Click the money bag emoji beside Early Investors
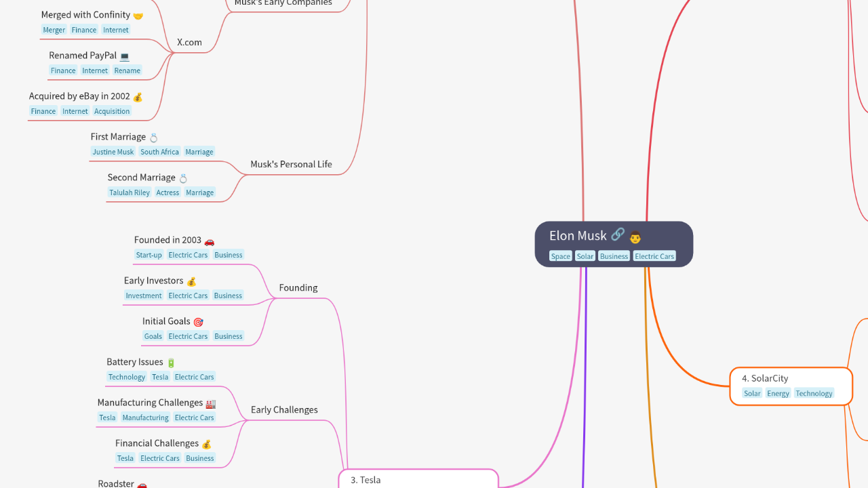868x488 pixels. [191, 281]
